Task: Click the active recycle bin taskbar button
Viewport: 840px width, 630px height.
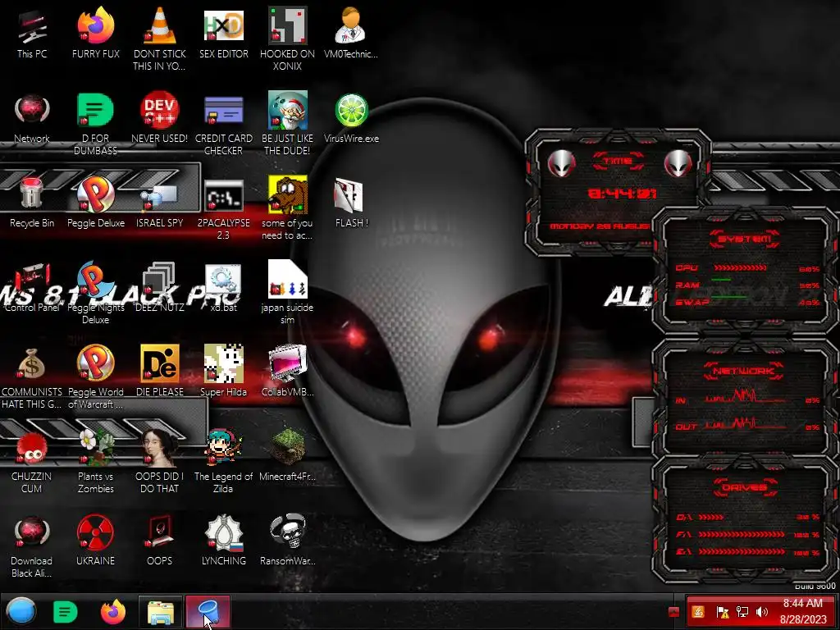Action: click(208, 612)
